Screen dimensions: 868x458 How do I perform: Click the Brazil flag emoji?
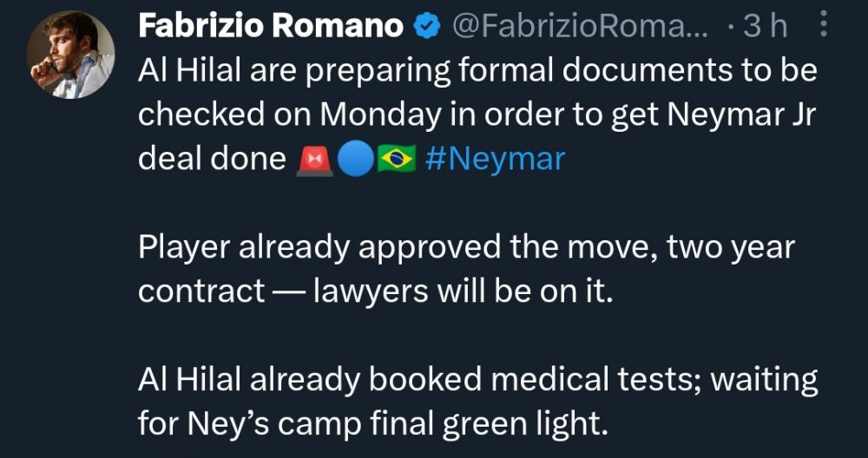coord(397,160)
